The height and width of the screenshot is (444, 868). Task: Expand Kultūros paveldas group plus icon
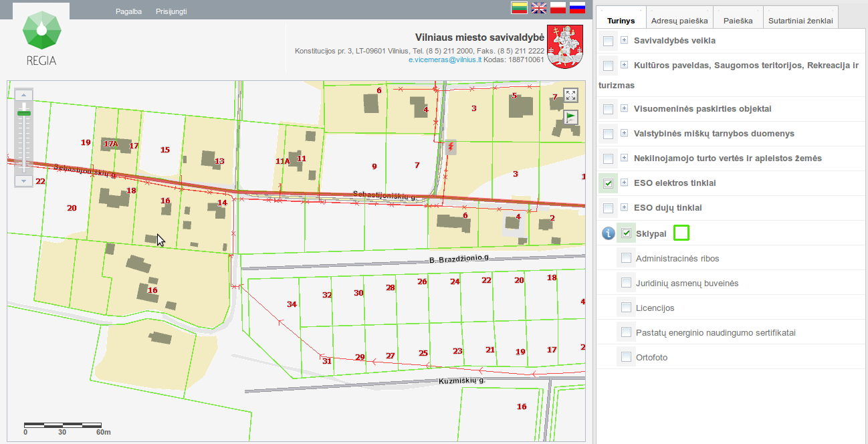click(x=625, y=65)
